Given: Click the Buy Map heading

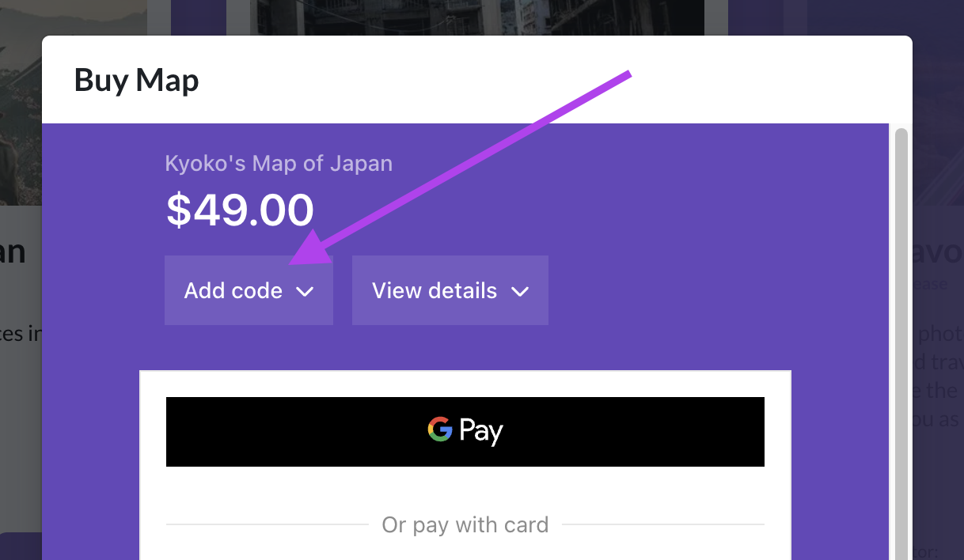Looking at the screenshot, I should tap(136, 80).
